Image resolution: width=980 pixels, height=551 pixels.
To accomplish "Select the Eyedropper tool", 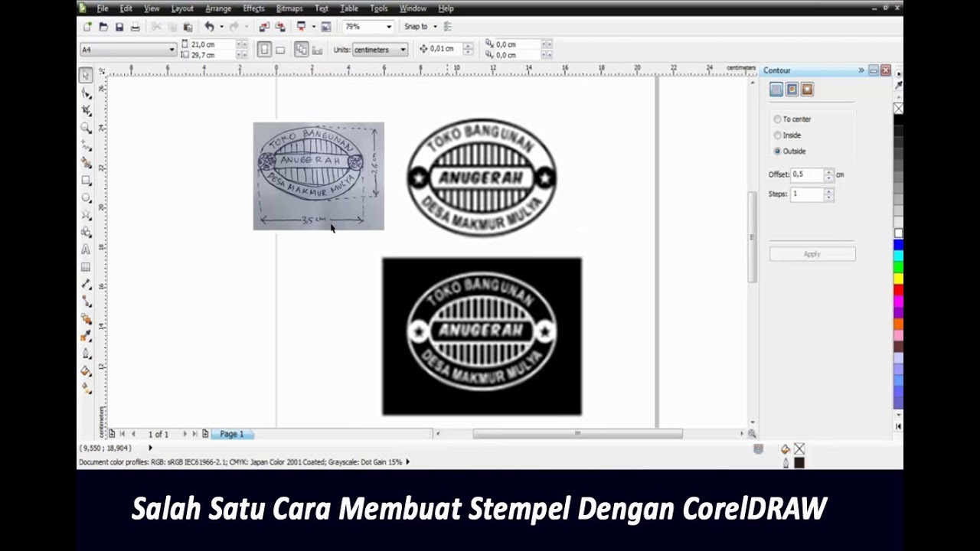I will 86,337.
